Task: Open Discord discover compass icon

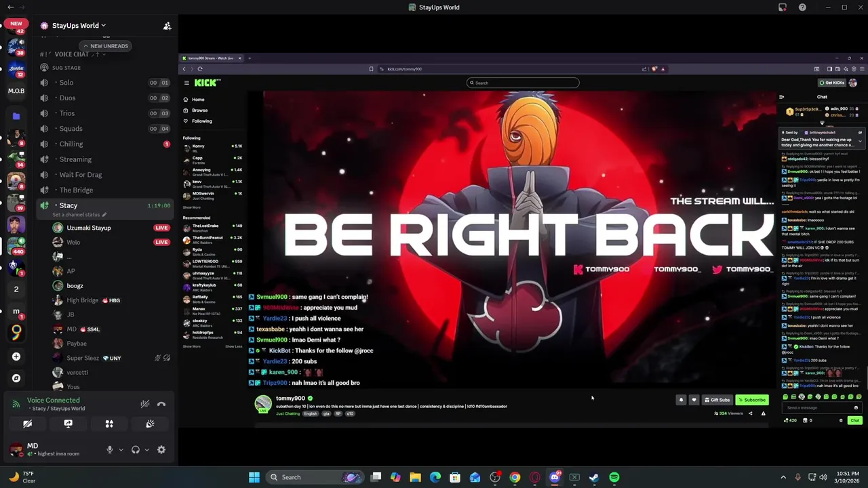Action: [x=16, y=378]
